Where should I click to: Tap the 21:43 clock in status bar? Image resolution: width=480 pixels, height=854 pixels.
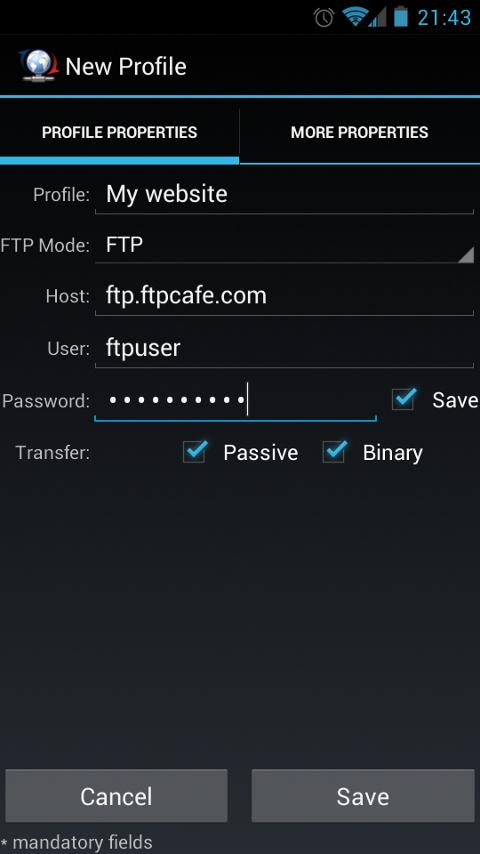click(x=444, y=17)
